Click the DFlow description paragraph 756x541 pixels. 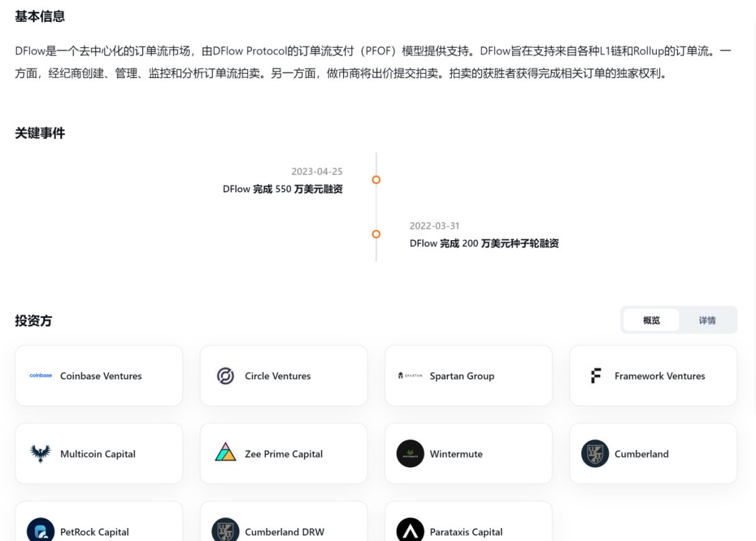click(x=373, y=62)
